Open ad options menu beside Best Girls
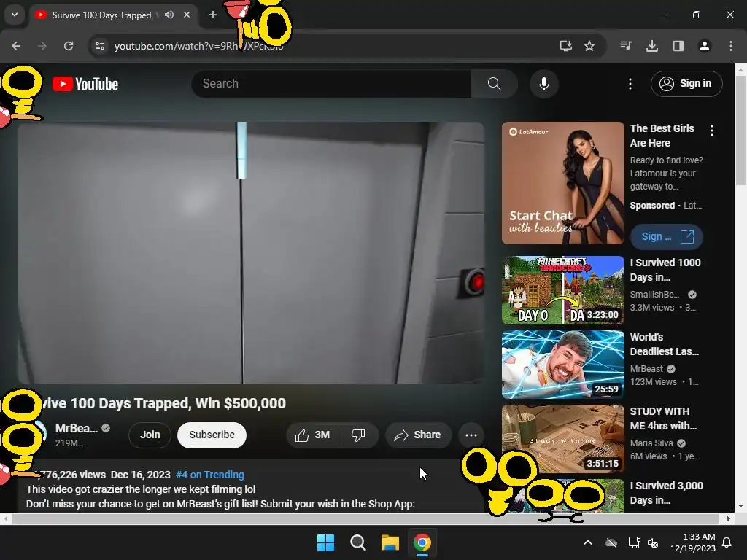This screenshot has height=560, width=747. click(x=712, y=131)
